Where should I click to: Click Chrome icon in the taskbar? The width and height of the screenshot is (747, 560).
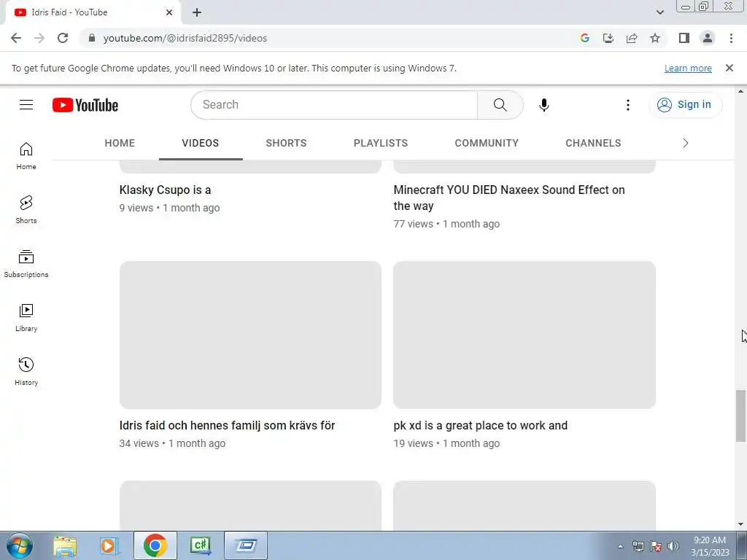tap(155, 545)
